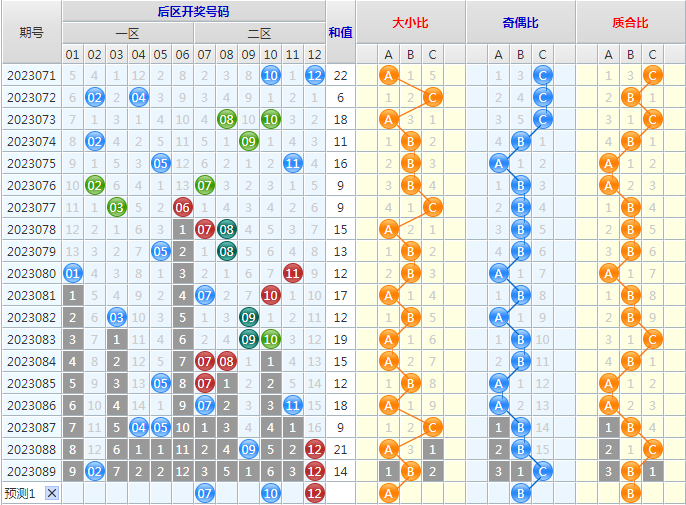
Task: Click 大小比 marker C in row 2023072
Action: click(432, 97)
